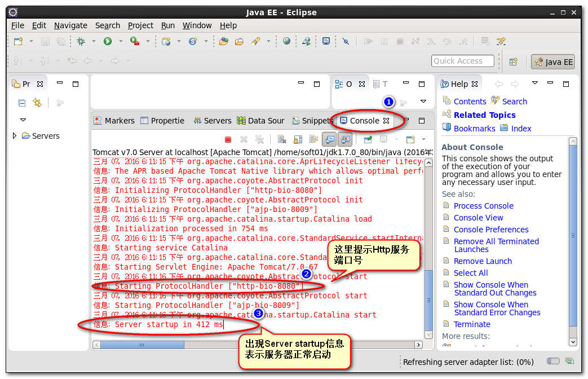Click the launch-on-server toolbar icon

point(306,41)
